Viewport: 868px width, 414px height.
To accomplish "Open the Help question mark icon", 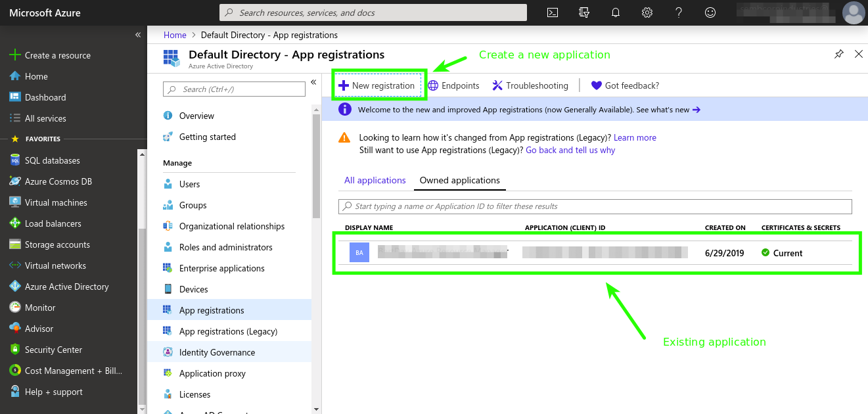I will (x=679, y=12).
